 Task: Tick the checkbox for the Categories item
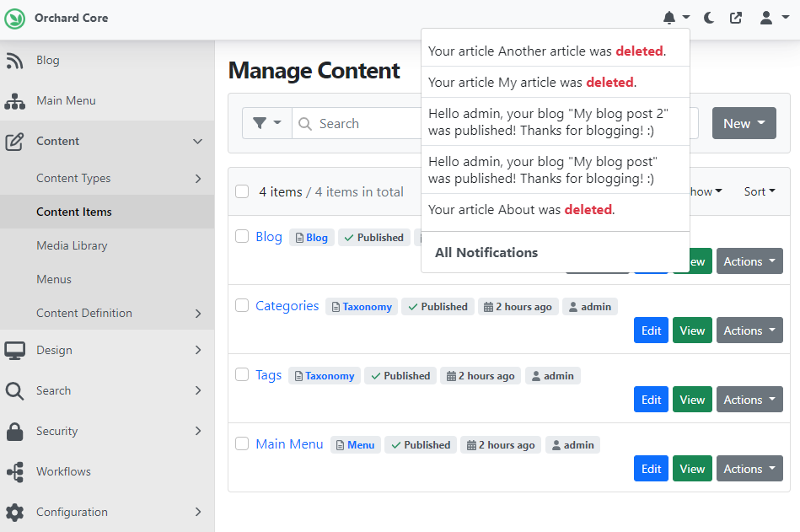[x=242, y=305]
